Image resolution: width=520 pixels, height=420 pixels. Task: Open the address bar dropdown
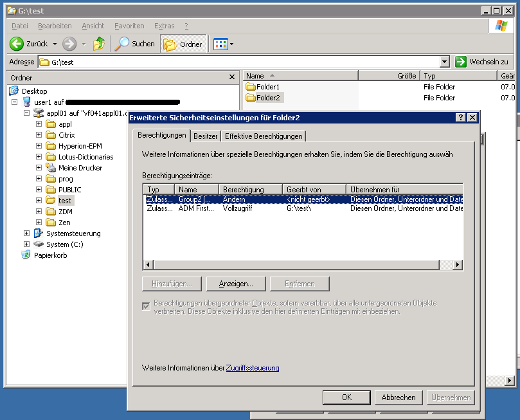click(x=444, y=62)
